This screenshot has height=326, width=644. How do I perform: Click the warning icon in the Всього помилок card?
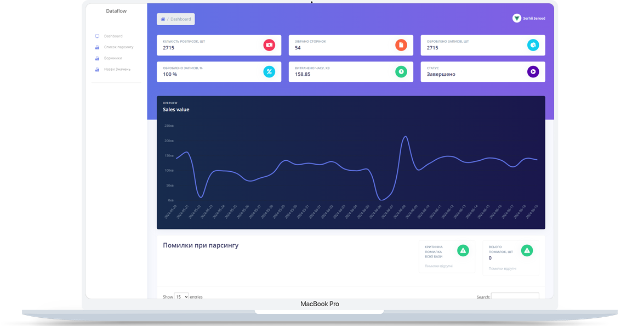click(527, 250)
